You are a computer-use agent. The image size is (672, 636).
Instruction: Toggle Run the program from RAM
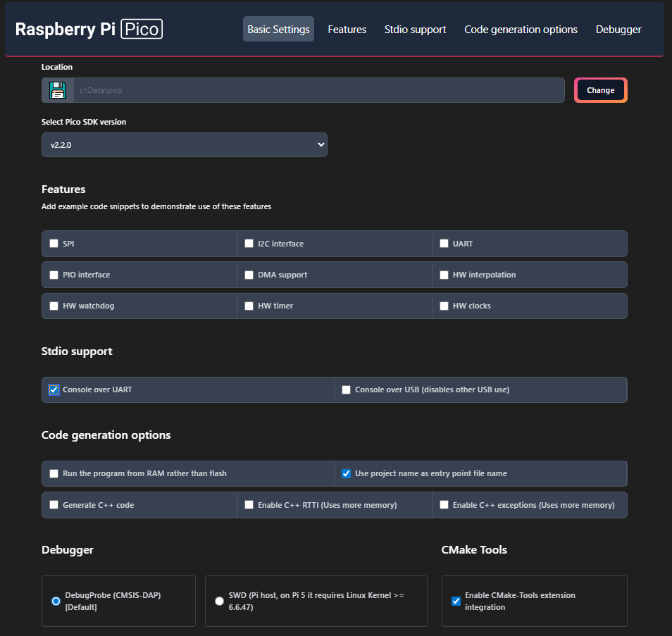coord(54,474)
